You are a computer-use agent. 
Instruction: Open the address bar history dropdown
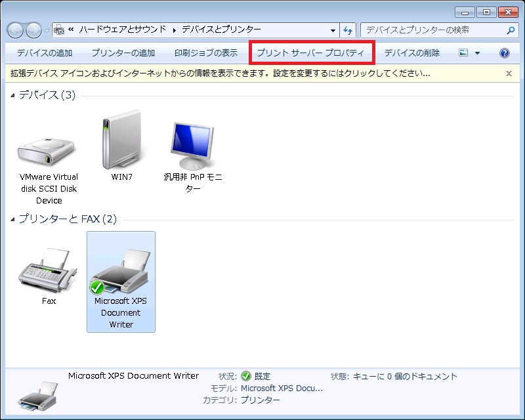tap(333, 30)
